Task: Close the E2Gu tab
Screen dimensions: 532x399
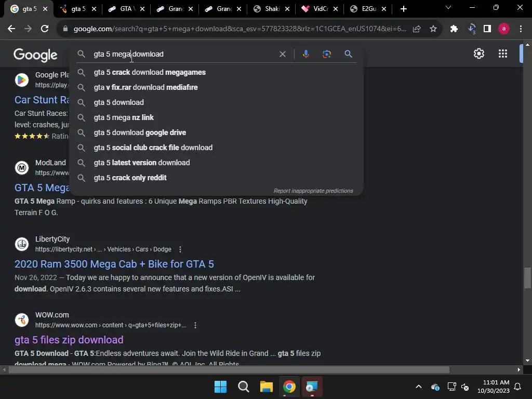Action: point(384,9)
